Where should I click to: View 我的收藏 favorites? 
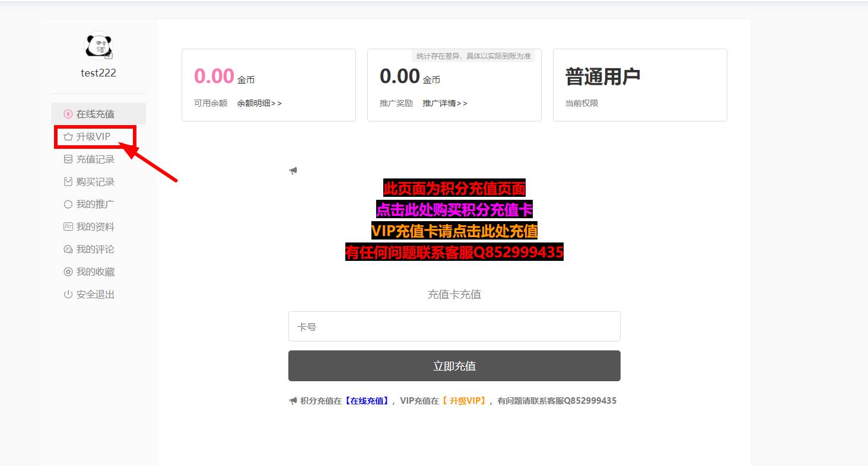(x=98, y=272)
